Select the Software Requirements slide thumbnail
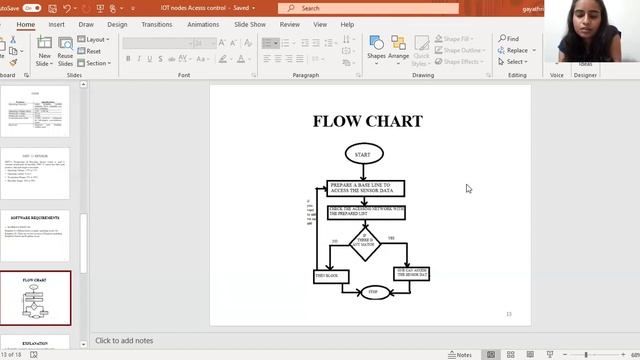This screenshot has height=360, width=640. click(x=35, y=236)
